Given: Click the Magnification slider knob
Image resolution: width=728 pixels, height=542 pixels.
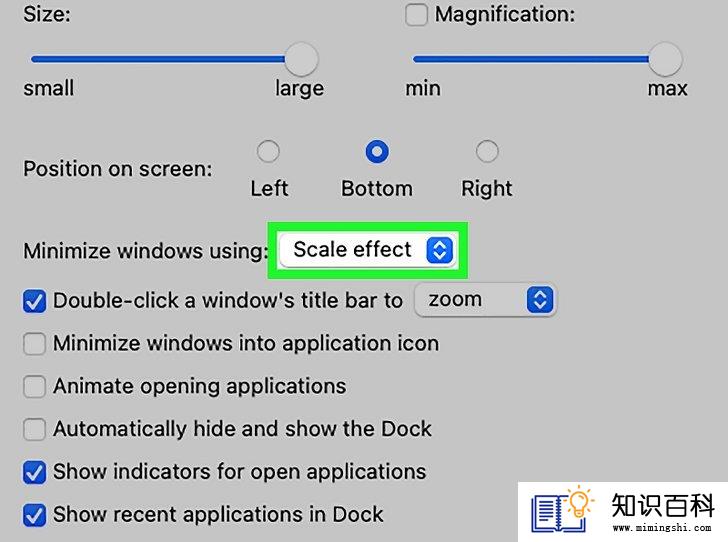Looking at the screenshot, I should (665, 59).
